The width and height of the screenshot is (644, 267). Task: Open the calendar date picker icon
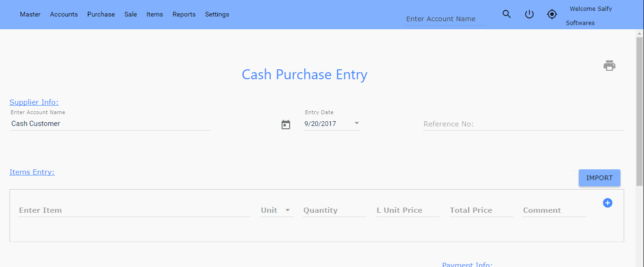click(x=286, y=125)
